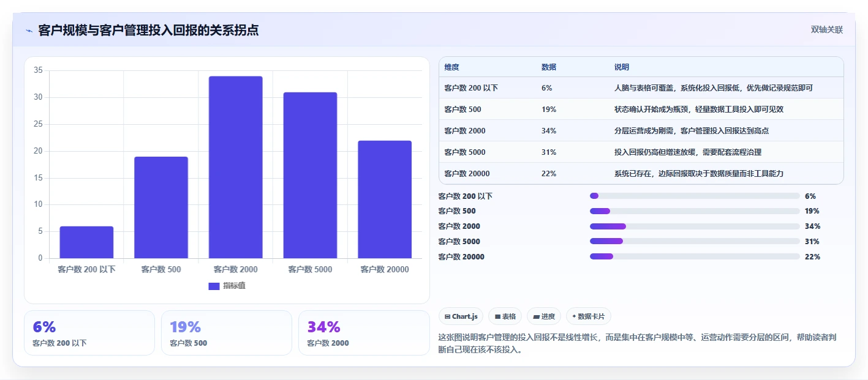Click the 客户数 500 progress bar
This screenshot has width=868, height=380.
coord(695,211)
